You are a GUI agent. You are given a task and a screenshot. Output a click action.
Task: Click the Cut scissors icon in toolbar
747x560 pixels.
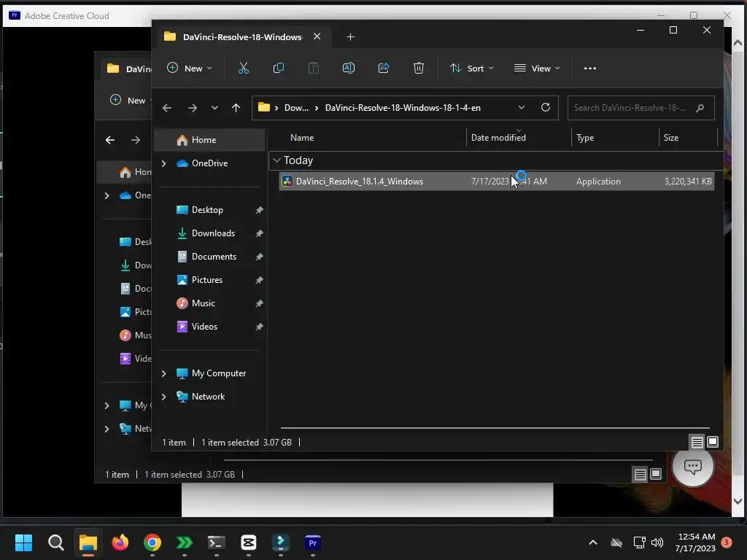click(x=244, y=68)
